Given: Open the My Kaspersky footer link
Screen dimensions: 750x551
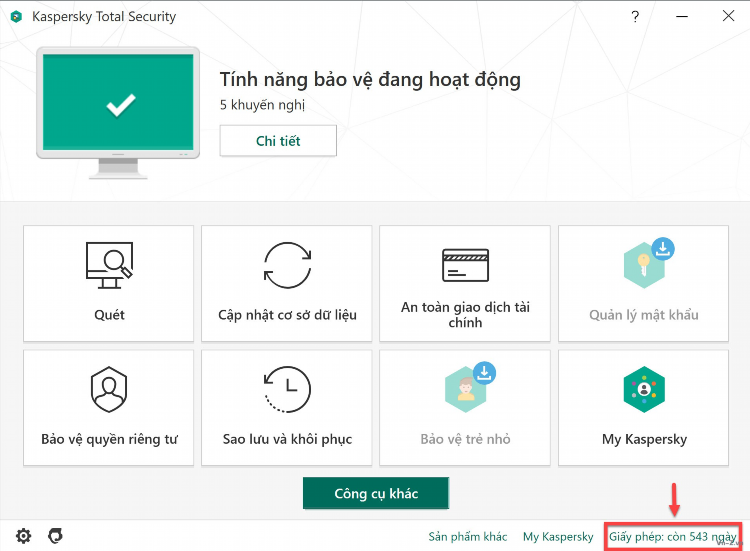Looking at the screenshot, I should click(x=558, y=537).
